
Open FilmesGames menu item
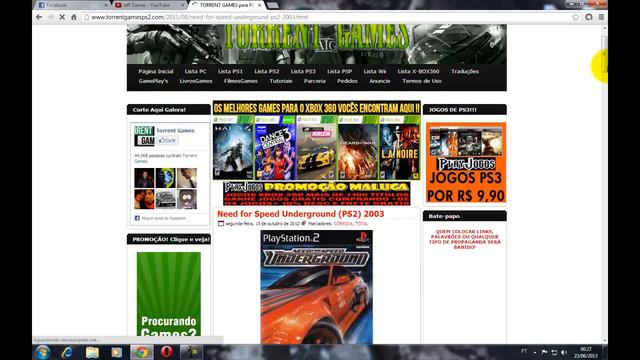click(x=241, y=81)
